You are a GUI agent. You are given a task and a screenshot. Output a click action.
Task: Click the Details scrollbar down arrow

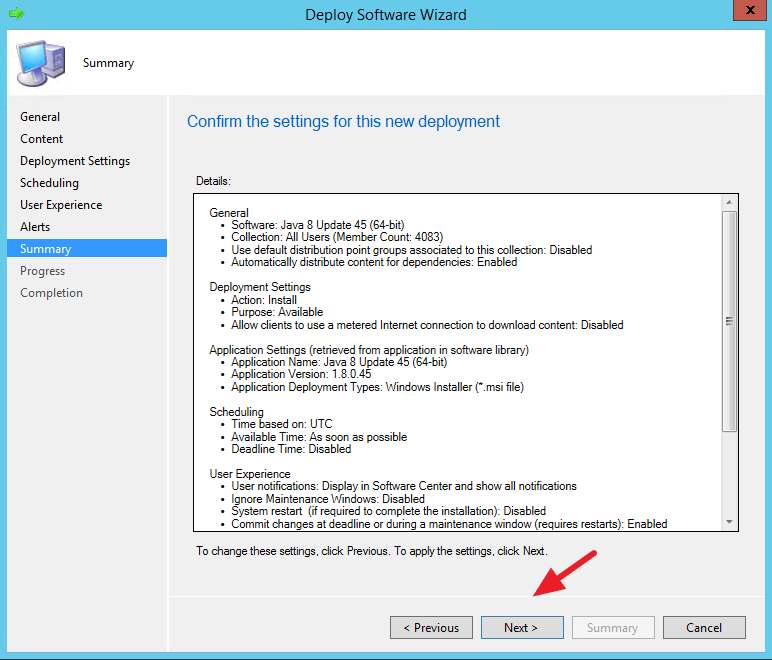click(729, 522)
